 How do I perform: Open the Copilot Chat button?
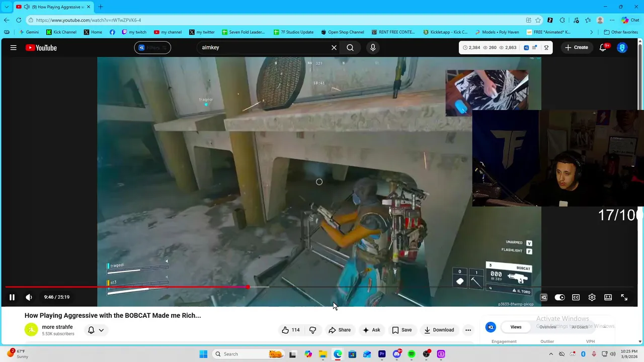(x=630, y=20)
